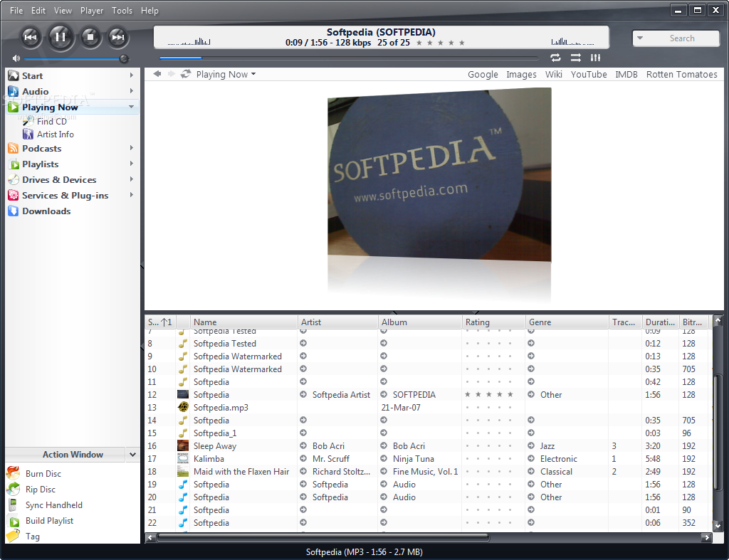Open the search options dropdown arrow

click(x=640, y=38)
